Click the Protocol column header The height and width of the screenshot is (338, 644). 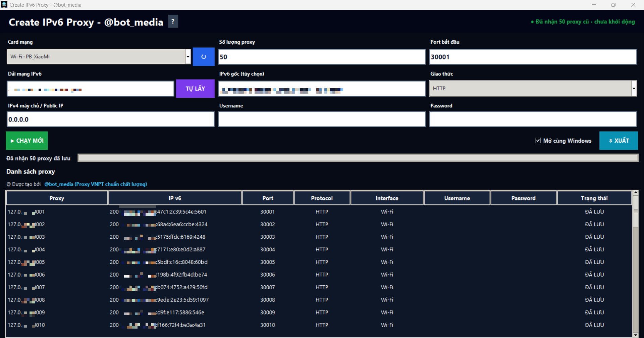[322, 198]
